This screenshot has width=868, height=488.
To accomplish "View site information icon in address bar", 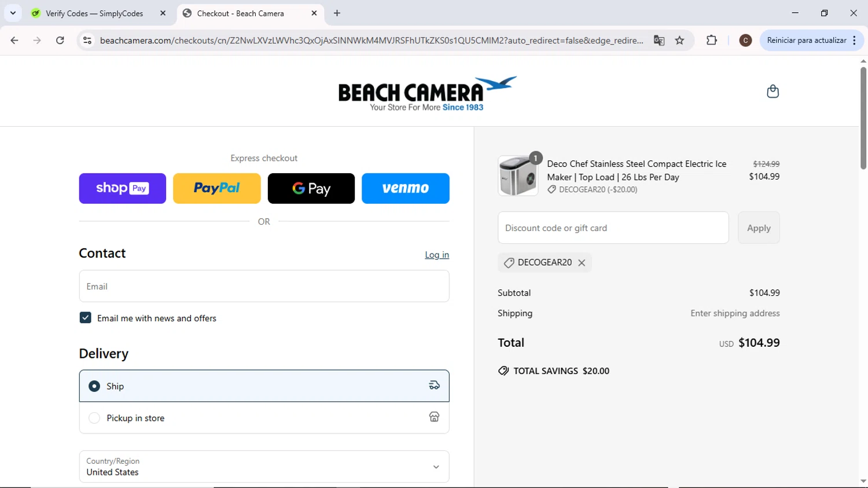I will click(87, 41).
